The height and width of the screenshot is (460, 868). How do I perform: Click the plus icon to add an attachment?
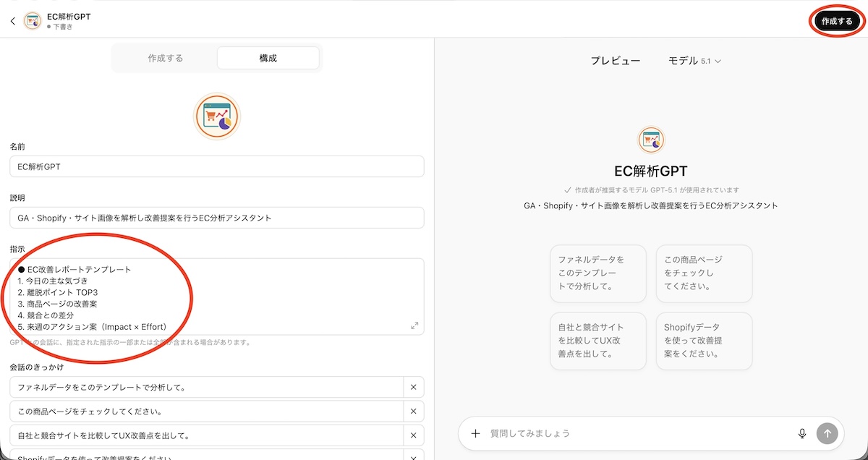click(x=475, y=433)
